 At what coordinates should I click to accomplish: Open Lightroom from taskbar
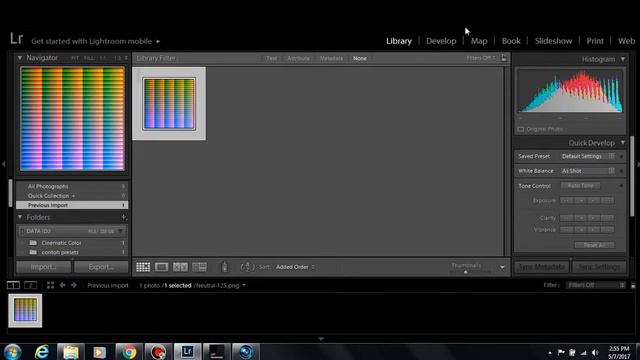tap(187, 352)
